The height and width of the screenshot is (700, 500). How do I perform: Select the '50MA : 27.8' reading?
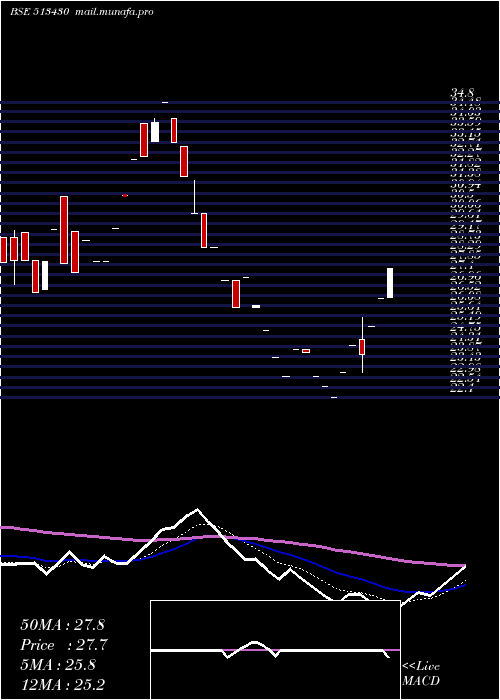click(62, 625)
